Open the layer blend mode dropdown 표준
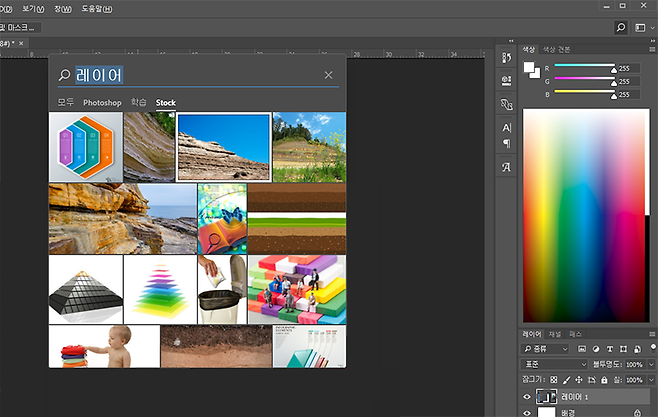Viewport: 658px width, 417px height. point(554,364)
